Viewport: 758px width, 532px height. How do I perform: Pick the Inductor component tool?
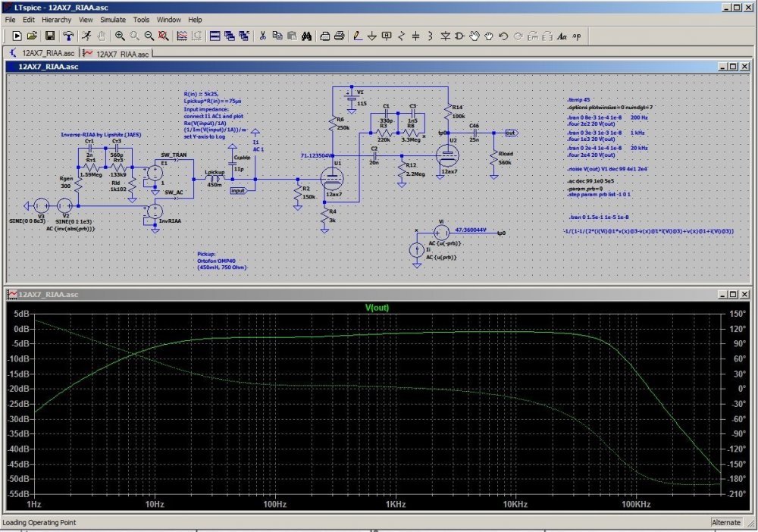click(x=431, y=36)
